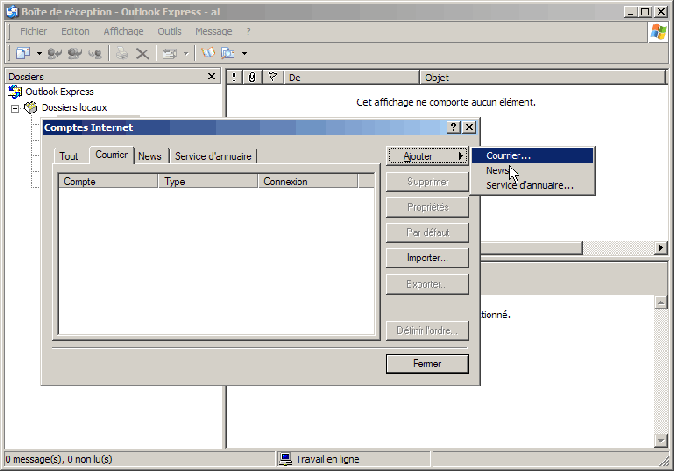Sort by priority column header
Image resolution: width=674 pixels, height=471 pixels.
tap(234, 77)
